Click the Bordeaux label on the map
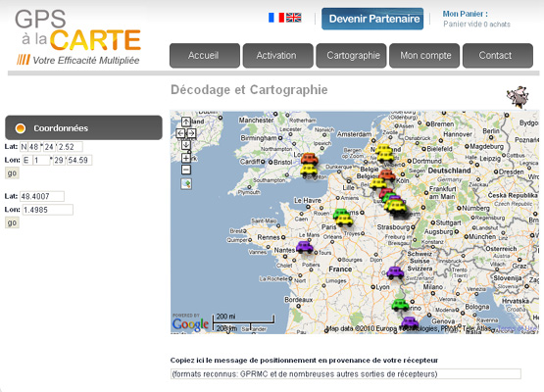 click(x=298, y=299)
